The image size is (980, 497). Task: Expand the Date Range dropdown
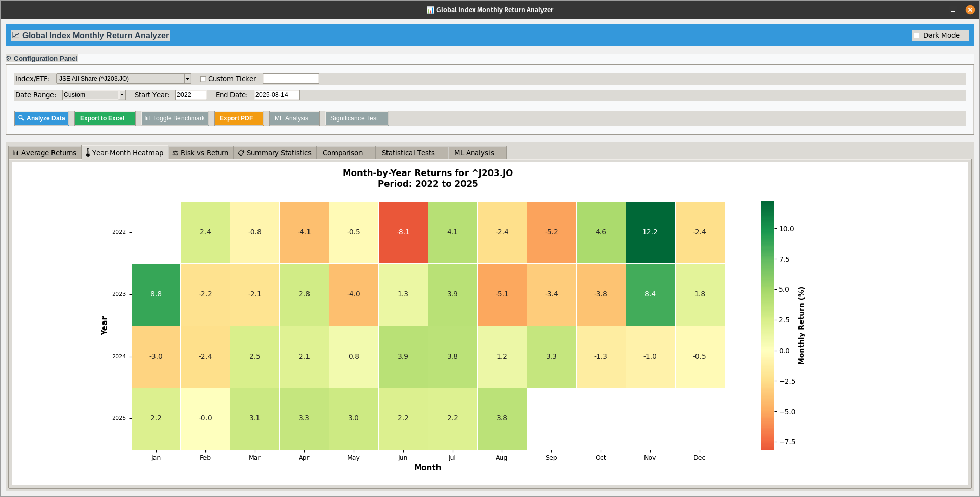coord(121,95)
